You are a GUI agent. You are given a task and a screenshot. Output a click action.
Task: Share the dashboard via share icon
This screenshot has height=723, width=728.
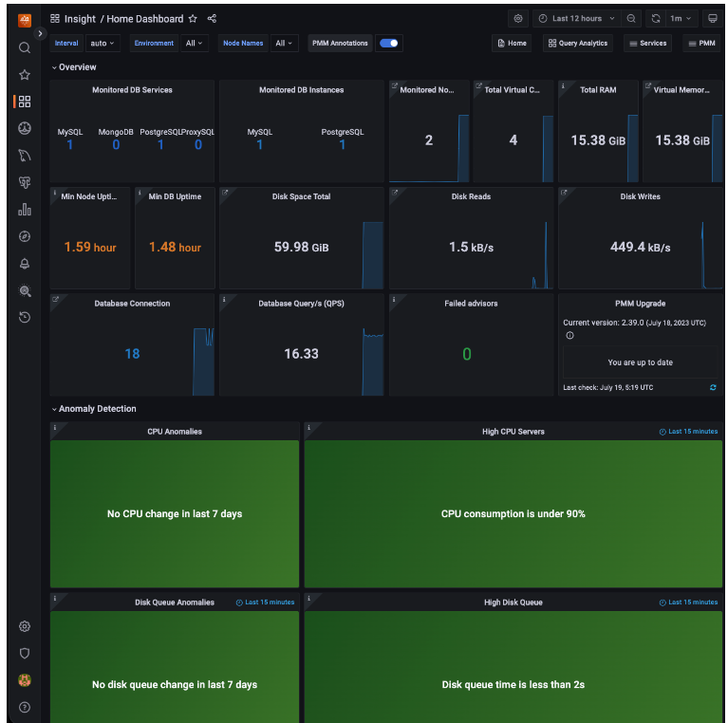pos(212,19)
